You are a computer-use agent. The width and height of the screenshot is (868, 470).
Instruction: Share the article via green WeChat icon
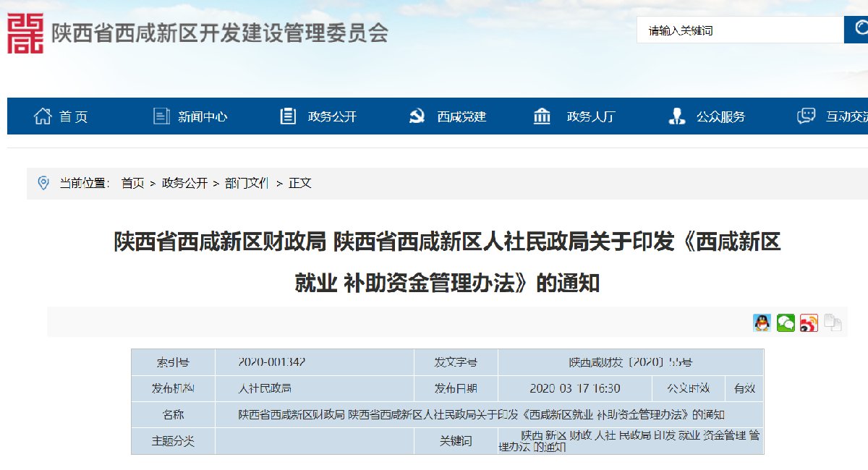pyautogui.click(x=786, y=322)
